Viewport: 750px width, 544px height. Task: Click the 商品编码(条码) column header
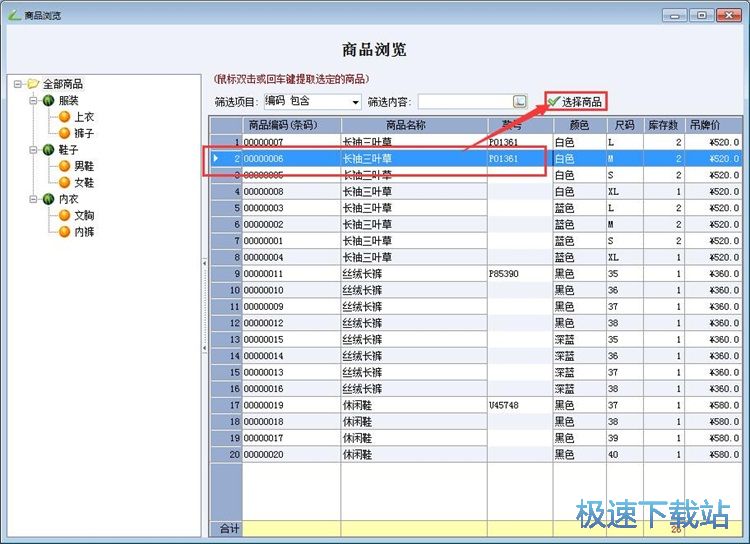coord(291,125)
